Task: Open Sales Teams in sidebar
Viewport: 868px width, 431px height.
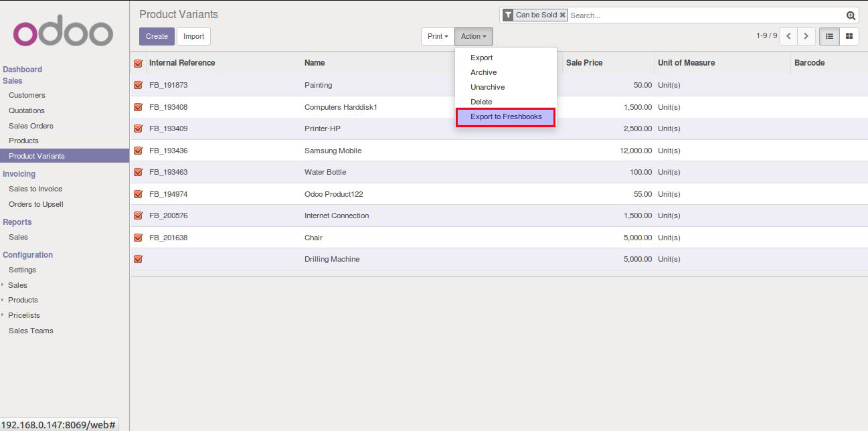Action: [31, 331]
